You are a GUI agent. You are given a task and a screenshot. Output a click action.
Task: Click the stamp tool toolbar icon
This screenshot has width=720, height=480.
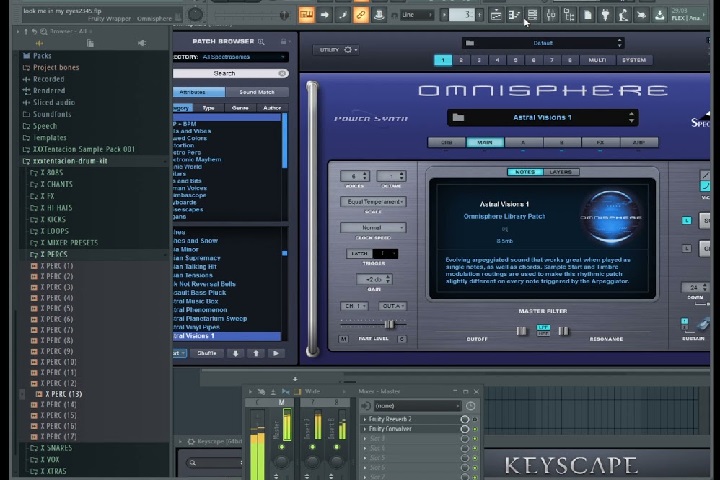point(379,15)
